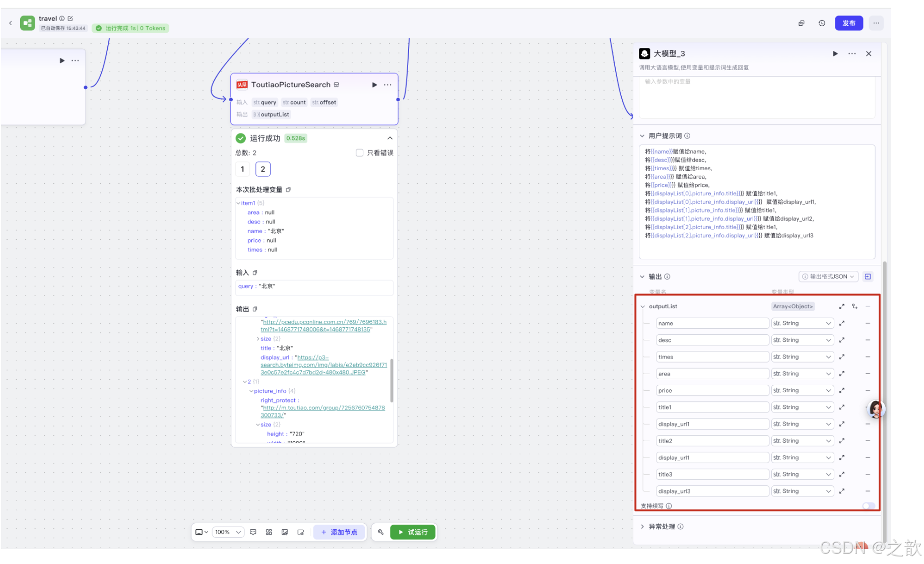Click the blue 发布 publish button

[x=849, y=23]
